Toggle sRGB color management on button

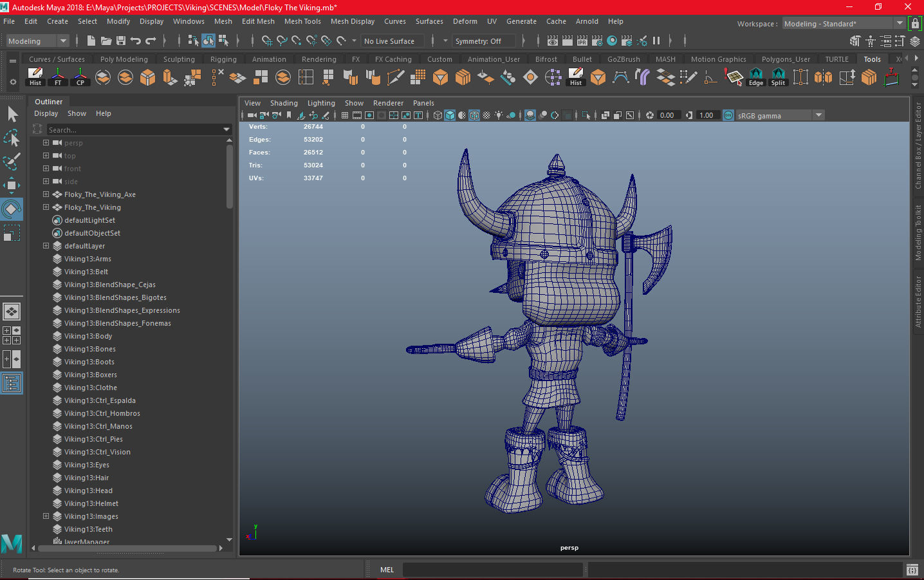[x=728, y=115]
